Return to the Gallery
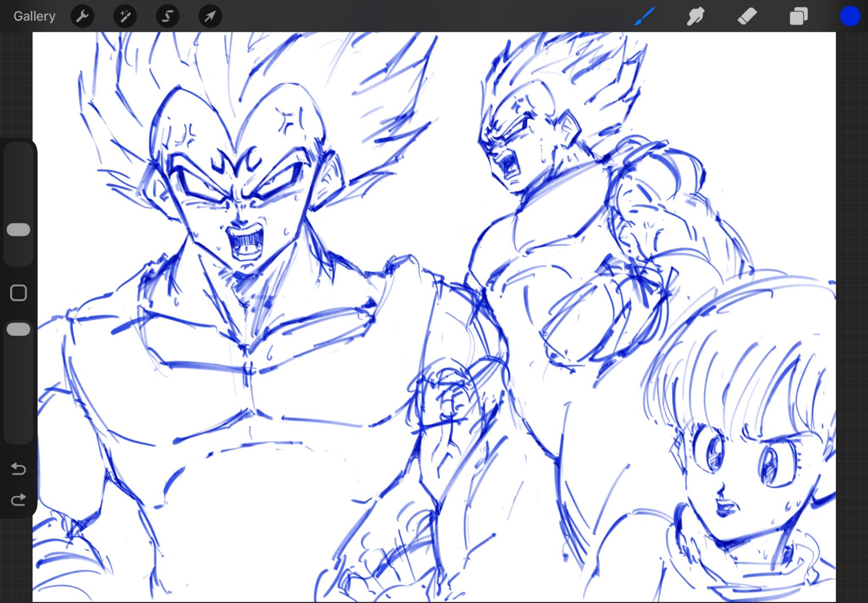The width and height of the screenshot is (868, 603). click(x=34, y=16)
